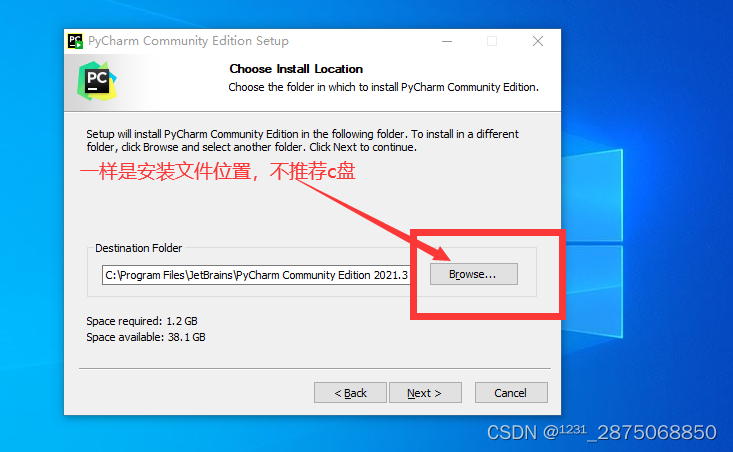Click the CSDN watermark text
733x452 pixels.
click(x=602, y=432)
